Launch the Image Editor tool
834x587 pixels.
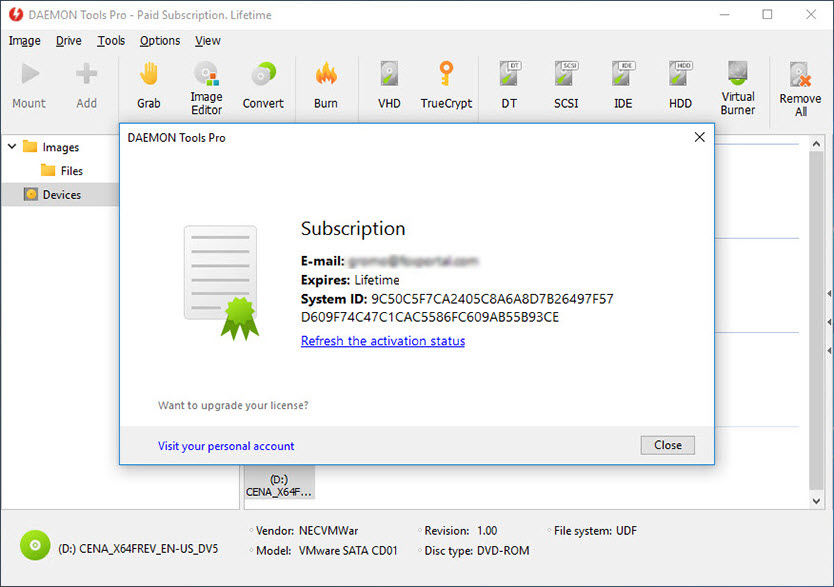pyautogui.click(x=206, y=88)
